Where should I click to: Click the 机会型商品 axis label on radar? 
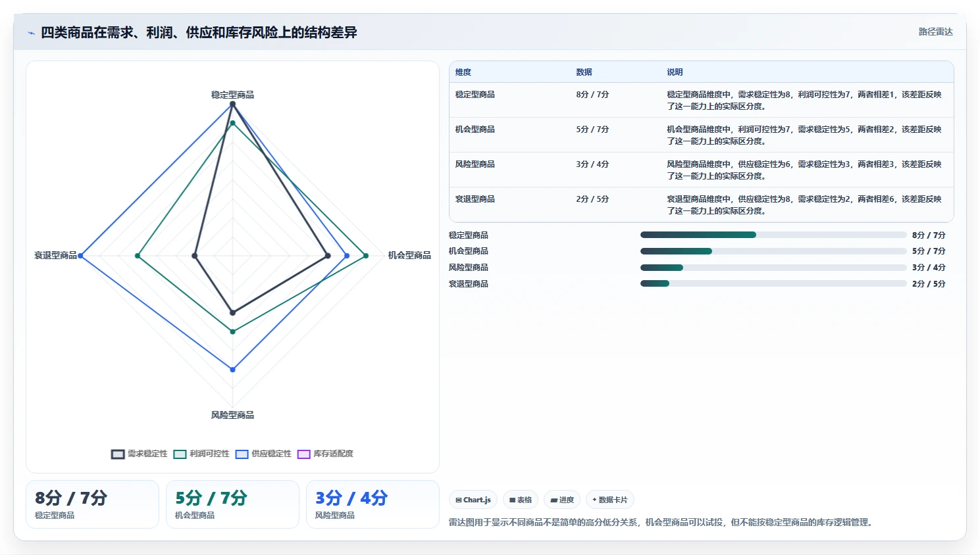[x=409, y=255]
